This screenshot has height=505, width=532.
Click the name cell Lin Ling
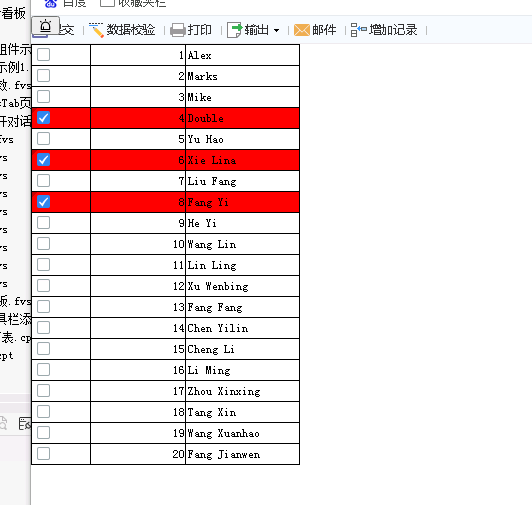click(x=242, y=265)
